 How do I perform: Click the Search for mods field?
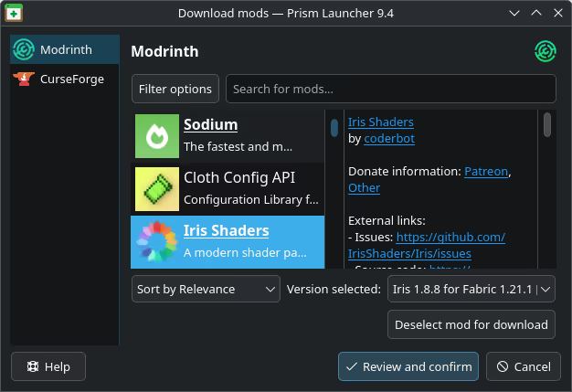tap(390, 90)
